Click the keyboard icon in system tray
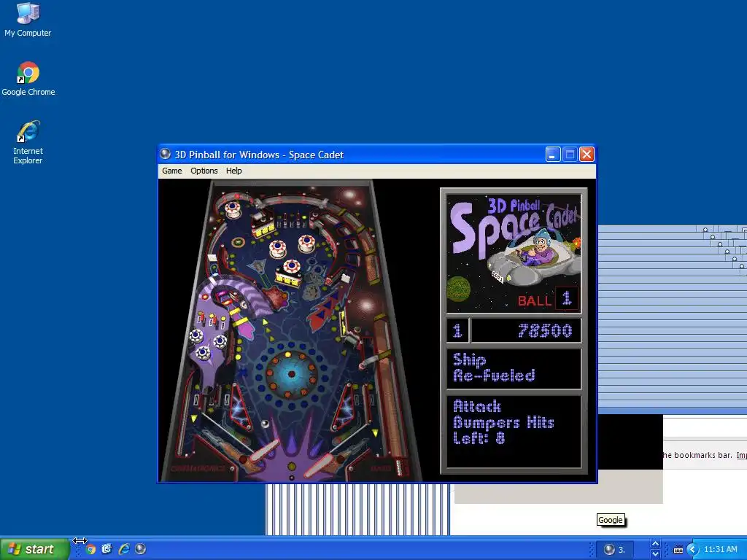Image resolution: width=747 pixels, height=560 pixels. click(678, 550)
